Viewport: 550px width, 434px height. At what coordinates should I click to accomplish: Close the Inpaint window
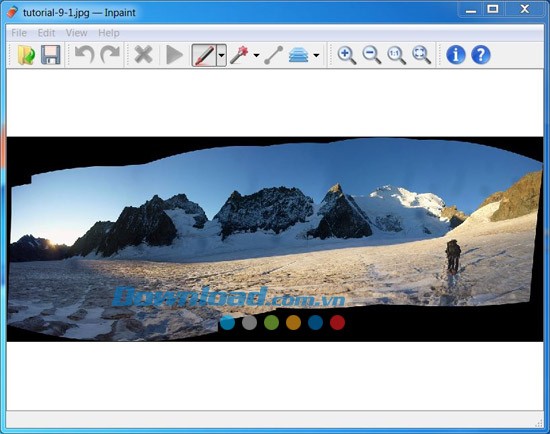[x=525, y=9]
